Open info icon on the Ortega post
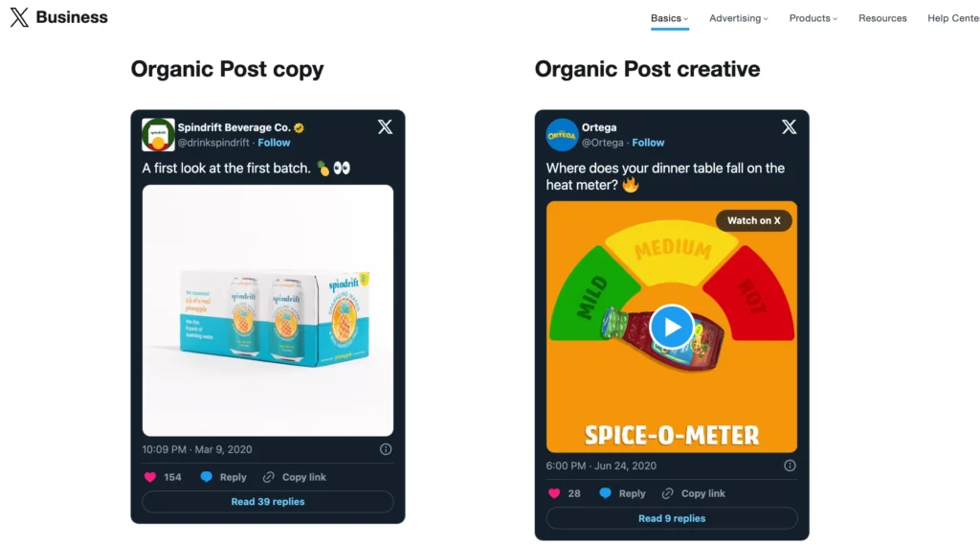Viewport: 980px width, 545px height. coord(790,466)
